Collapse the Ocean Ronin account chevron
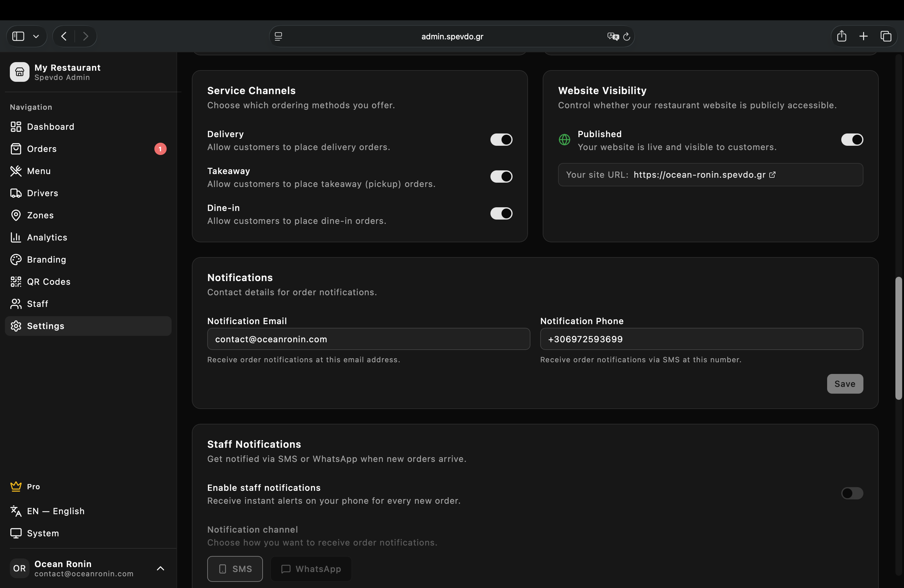 click(160, 568)
